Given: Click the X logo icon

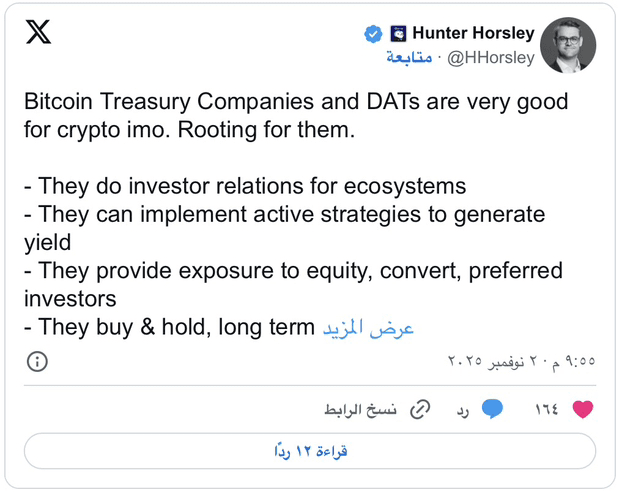Looking at the screenshot, I should point(38,33).
